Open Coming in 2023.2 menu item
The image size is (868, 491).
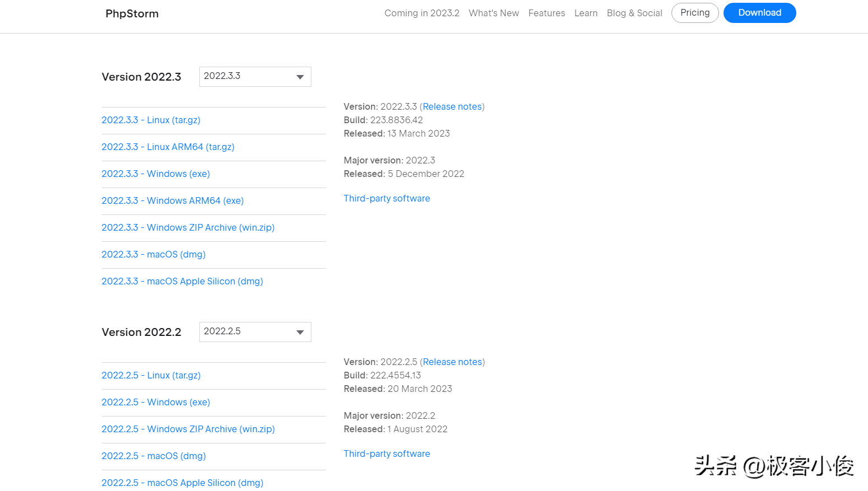click(x=422, y=13)
